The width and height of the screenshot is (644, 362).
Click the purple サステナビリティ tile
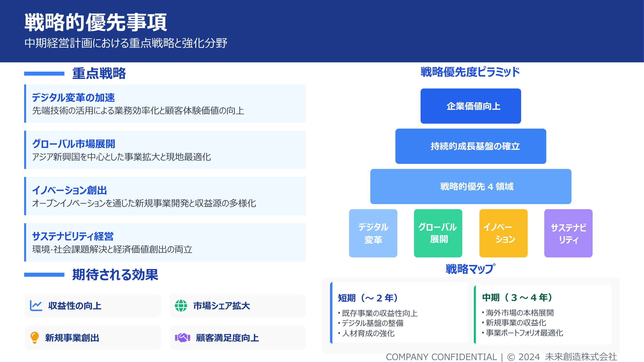coord(568,233)
